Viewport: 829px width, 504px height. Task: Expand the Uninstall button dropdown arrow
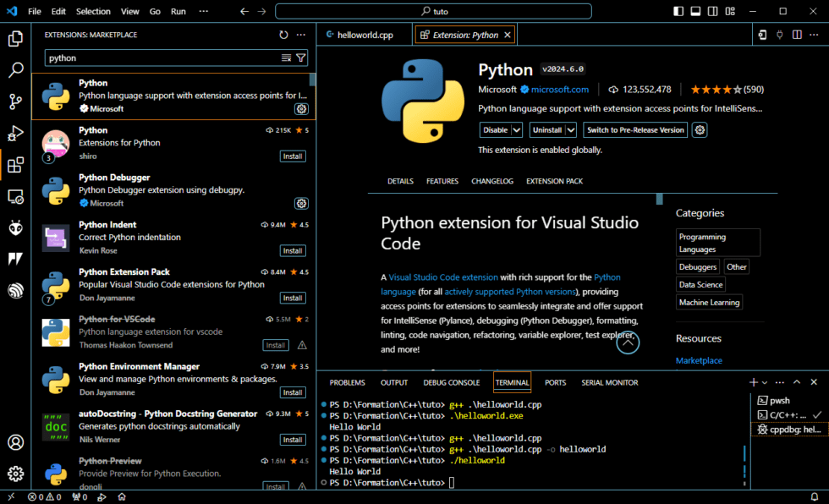pyautogui.click(x=570, y=130)
